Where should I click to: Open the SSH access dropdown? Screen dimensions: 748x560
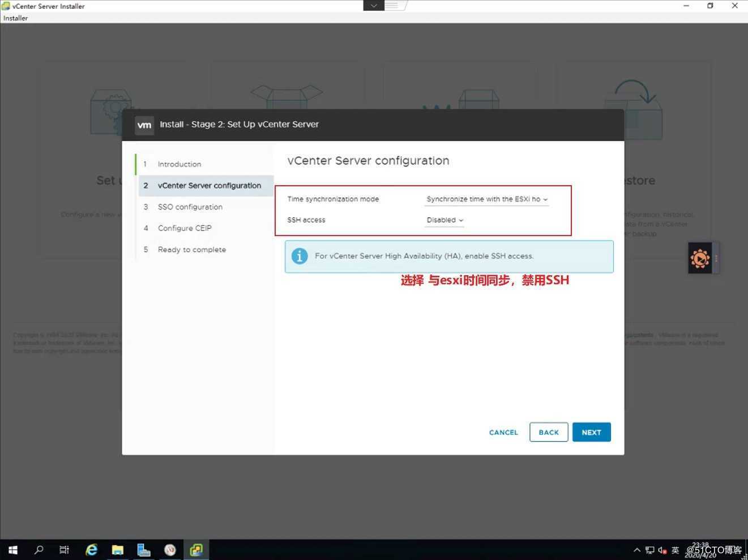pyautogui.click(x=444, y=220)
